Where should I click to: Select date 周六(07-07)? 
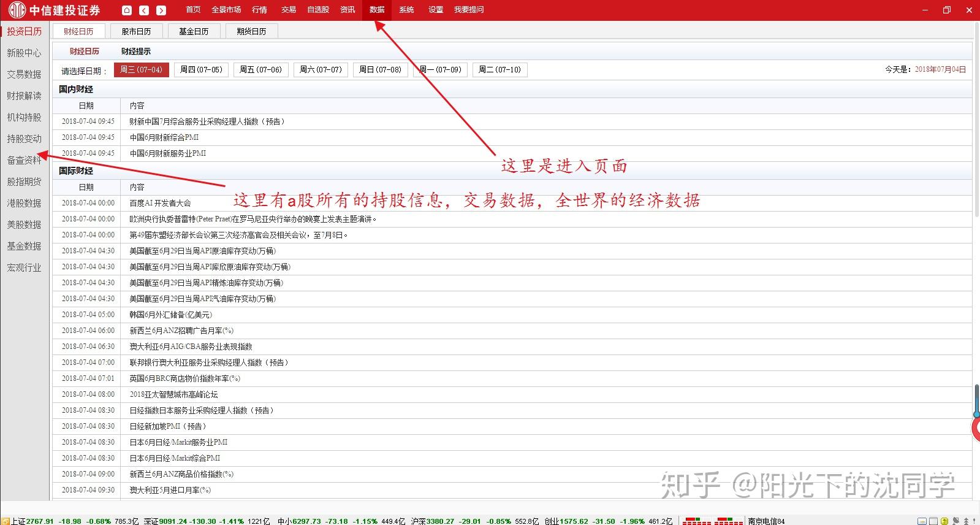point(321,70)
